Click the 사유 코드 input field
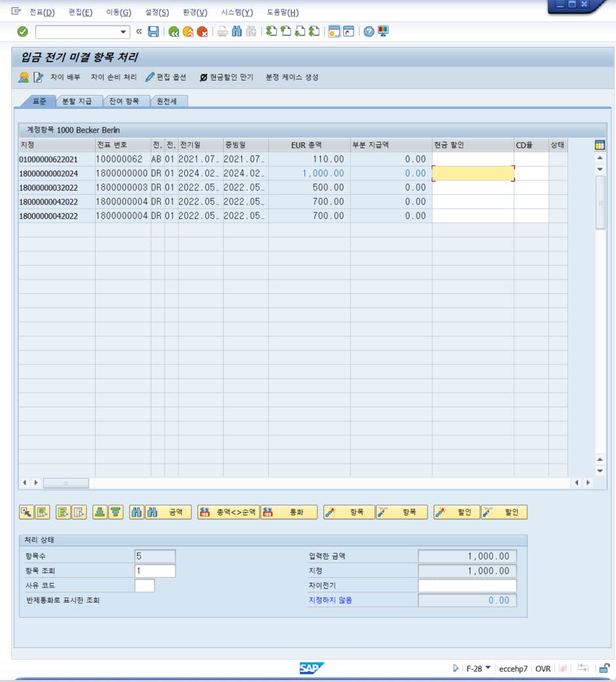The height and width of the screenshot is (682, 616). click(x=144, y=586)
